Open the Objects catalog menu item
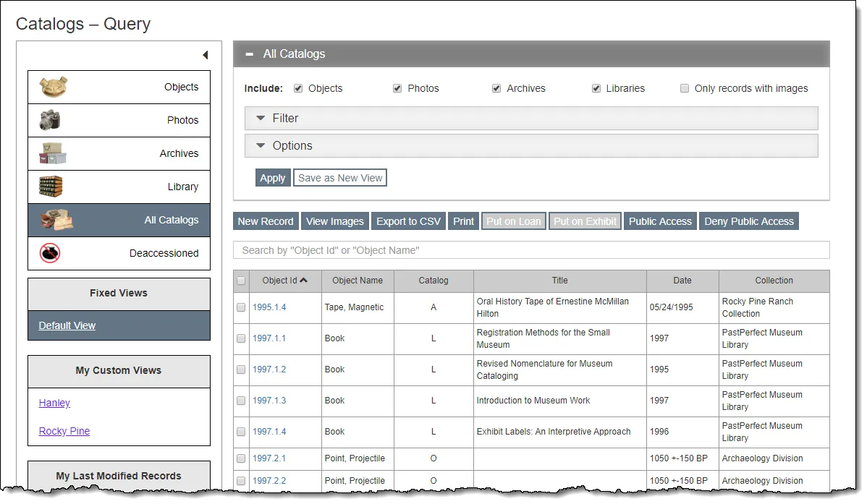The width and height of the screenshot is (867, 504). [x=119, y=87]
